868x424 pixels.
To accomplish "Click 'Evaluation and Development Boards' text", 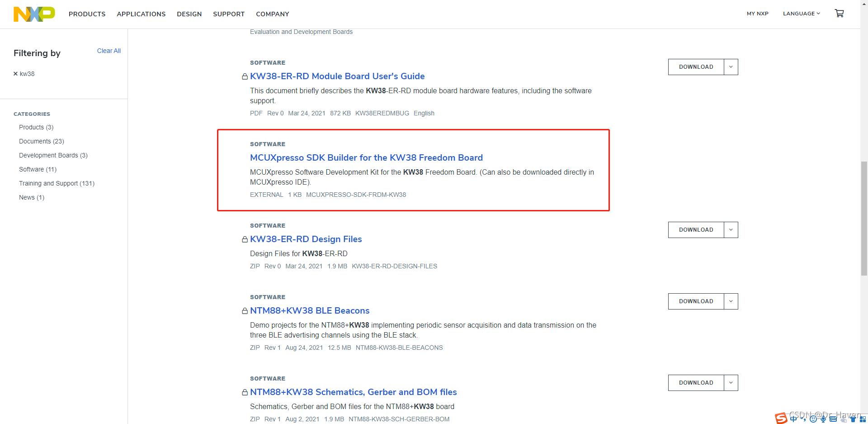I will pyautogui.click(x=301, y=32).
